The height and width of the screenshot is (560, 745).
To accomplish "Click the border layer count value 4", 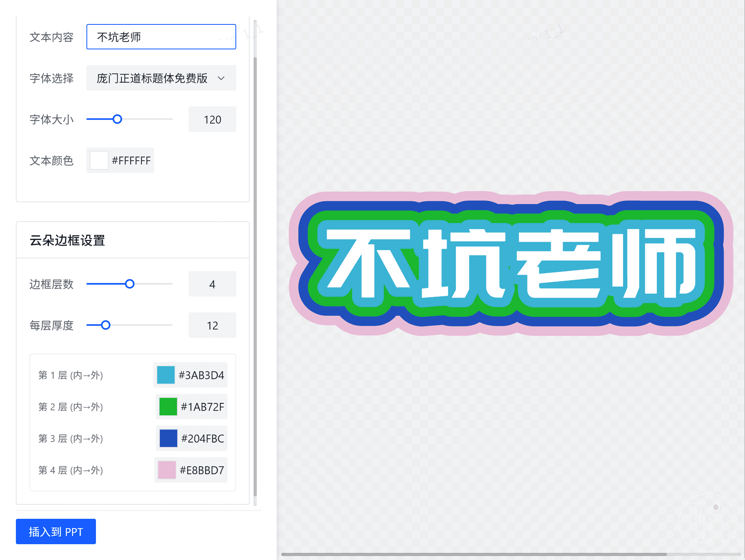I will 212,284.
